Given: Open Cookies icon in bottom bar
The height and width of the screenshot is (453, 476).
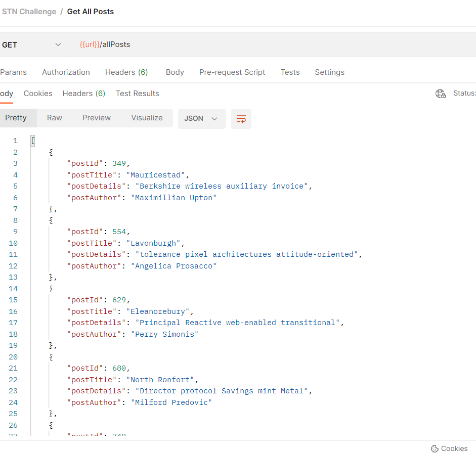Looking at the screenshot, I should pyautogui.click(x=435, y=448).
